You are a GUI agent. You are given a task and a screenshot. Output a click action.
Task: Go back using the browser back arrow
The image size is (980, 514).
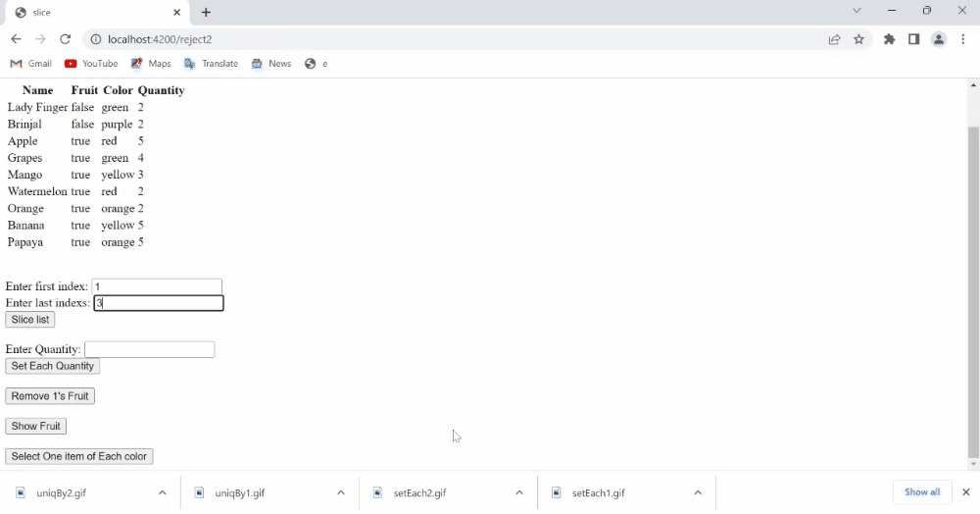pyautogui.click(x=17, y=39)
